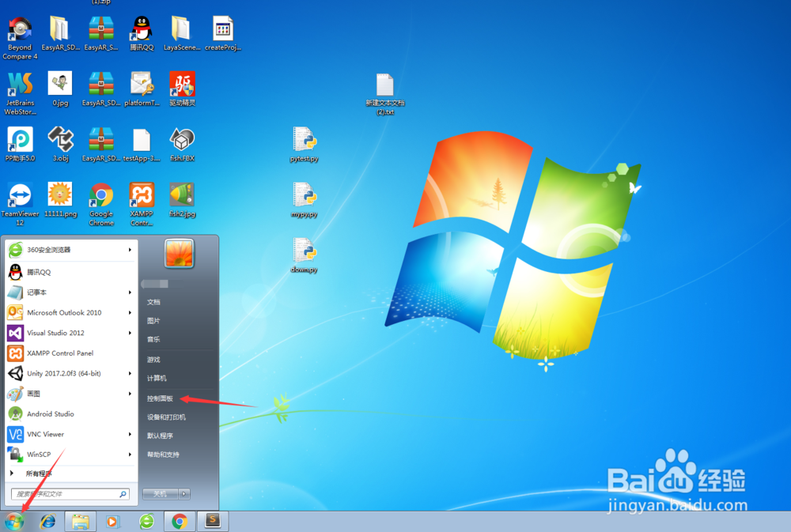Select the down.py file on desktop
This screenshot has height=532, width=791.
[305, 255]
